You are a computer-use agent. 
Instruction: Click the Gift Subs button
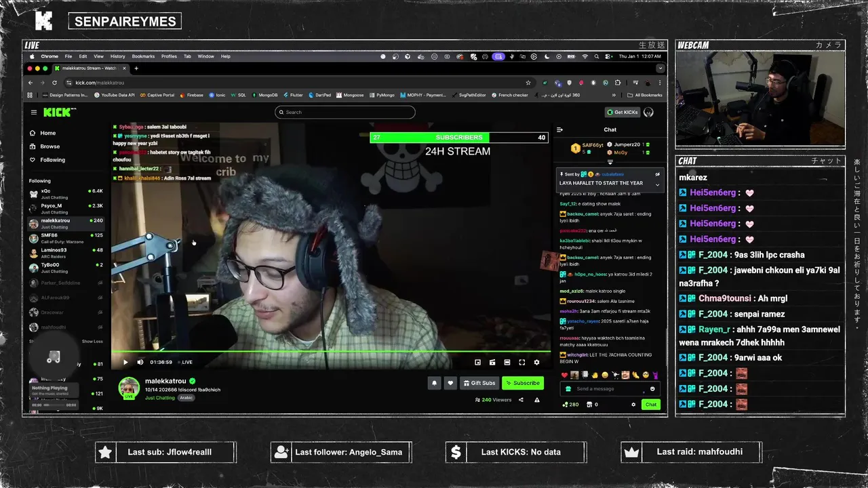(479, 383)
